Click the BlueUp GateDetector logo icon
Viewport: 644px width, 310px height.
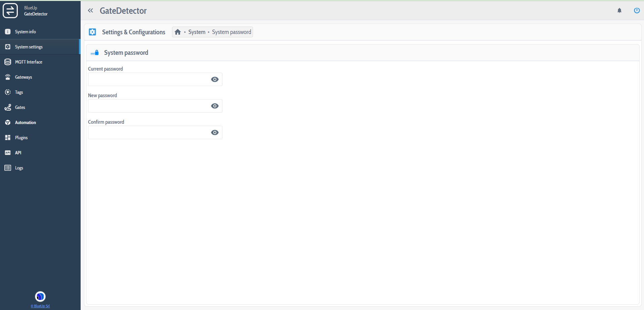[10, 11]
